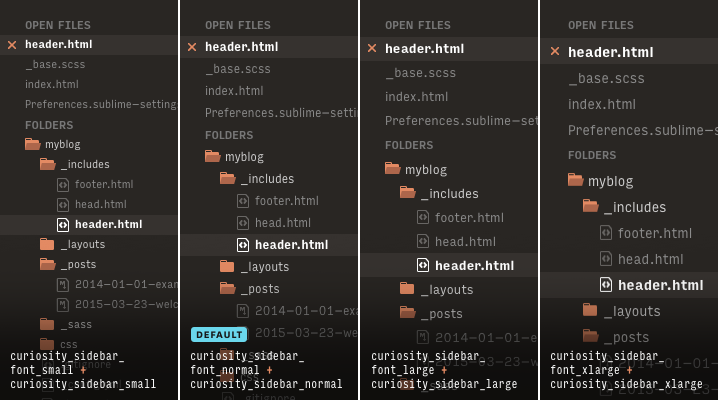Select header.html tree row in small sidebar

coord(89,225)
